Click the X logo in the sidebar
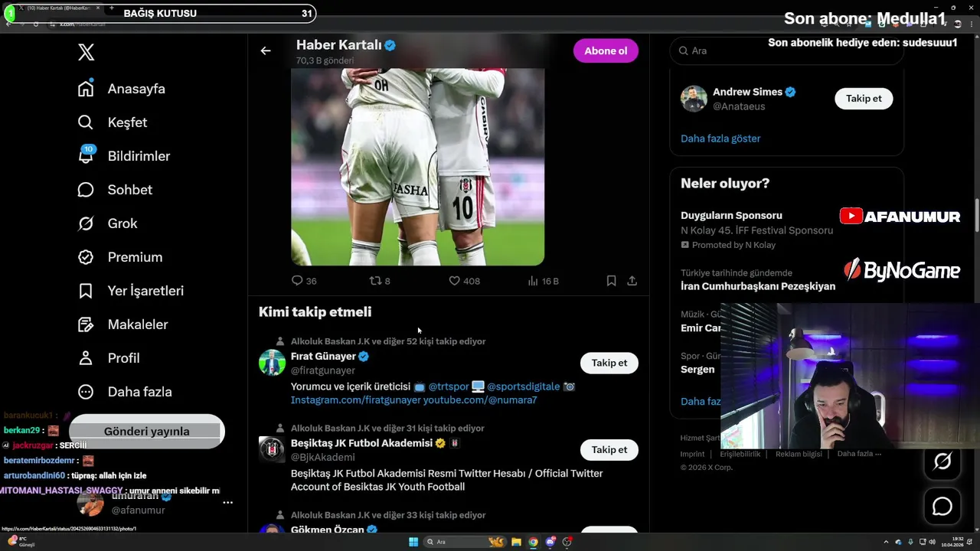The height and width of the screenshot is (551, 980). click(86, 52)
